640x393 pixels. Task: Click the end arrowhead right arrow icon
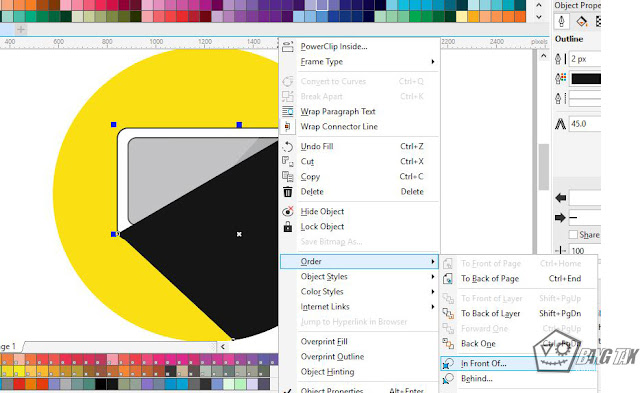coord(560,218)
